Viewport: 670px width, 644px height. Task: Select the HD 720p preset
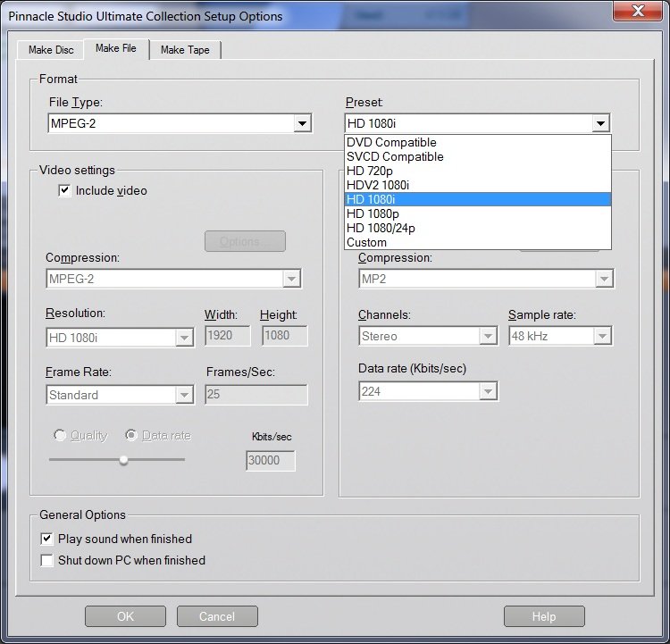coord(478,171)
